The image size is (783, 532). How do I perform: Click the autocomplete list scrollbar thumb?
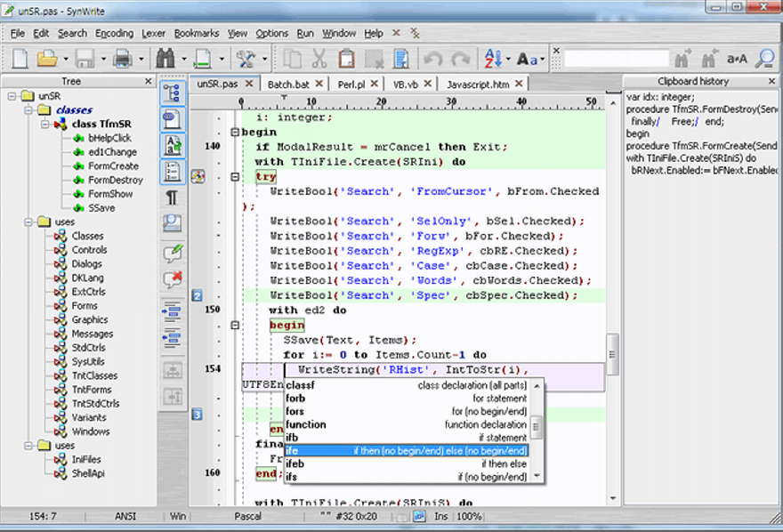click(536, 428)
